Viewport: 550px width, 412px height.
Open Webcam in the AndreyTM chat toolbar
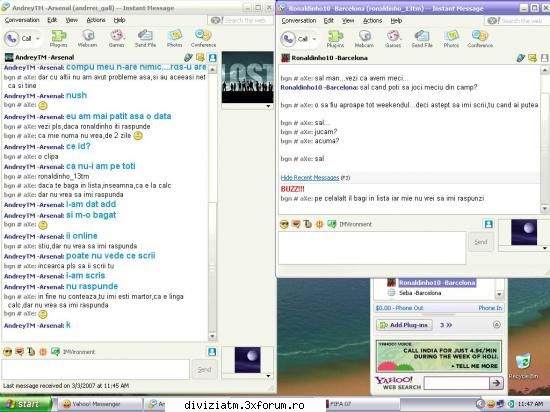point(88,38)
